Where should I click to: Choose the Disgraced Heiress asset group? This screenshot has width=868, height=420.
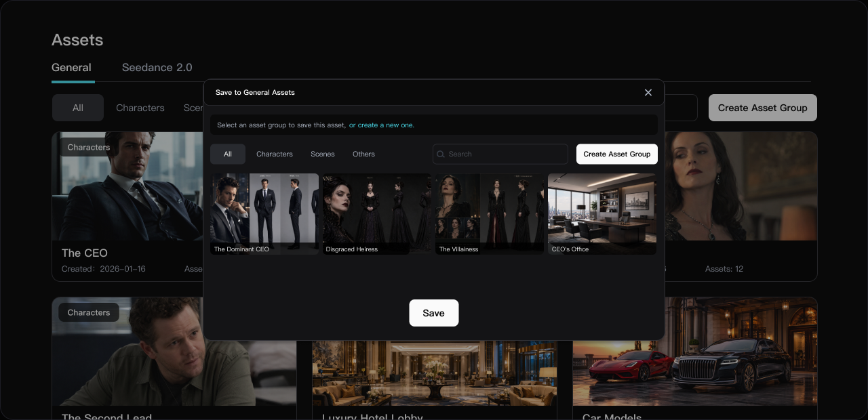pyautogui.click(x=376, y=214)
